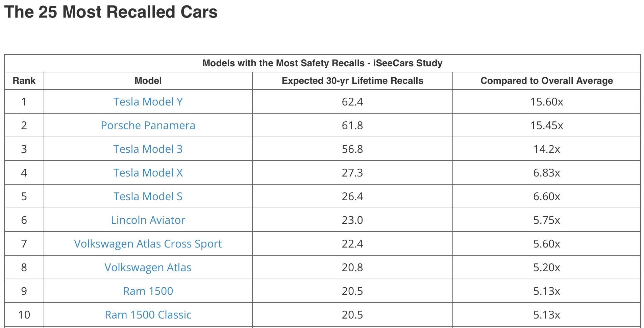The height and width of the screenshot is (328, 644).
Task: Open the Tesla Model S link
Action: (x=148, y=196)
